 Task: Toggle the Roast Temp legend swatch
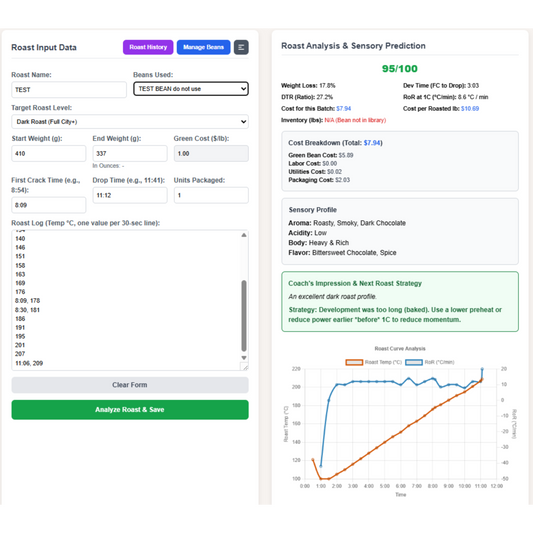click(354, 362)
